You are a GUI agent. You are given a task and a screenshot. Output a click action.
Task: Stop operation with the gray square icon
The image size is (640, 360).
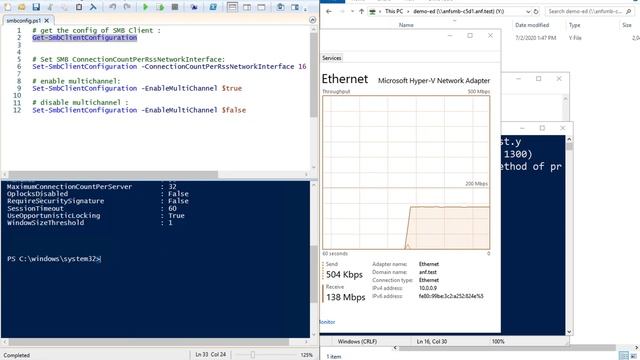(175, 7)
